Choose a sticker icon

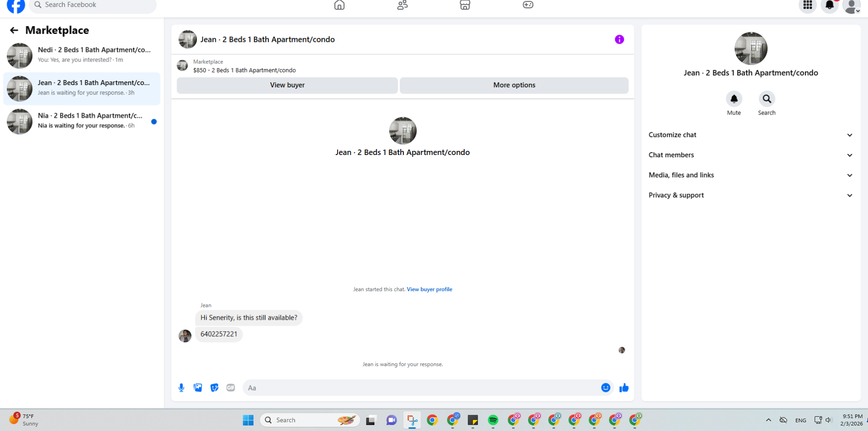tap(214, 388)
